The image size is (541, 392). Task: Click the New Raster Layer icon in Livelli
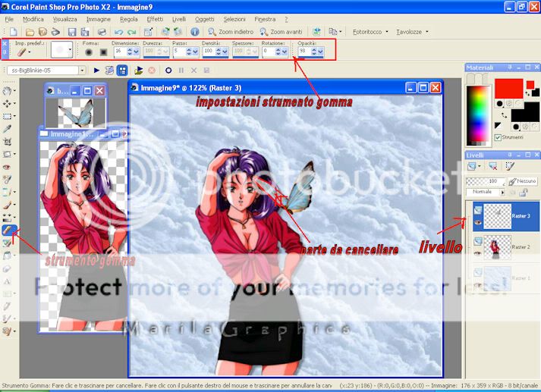click(x=472, y=167)
